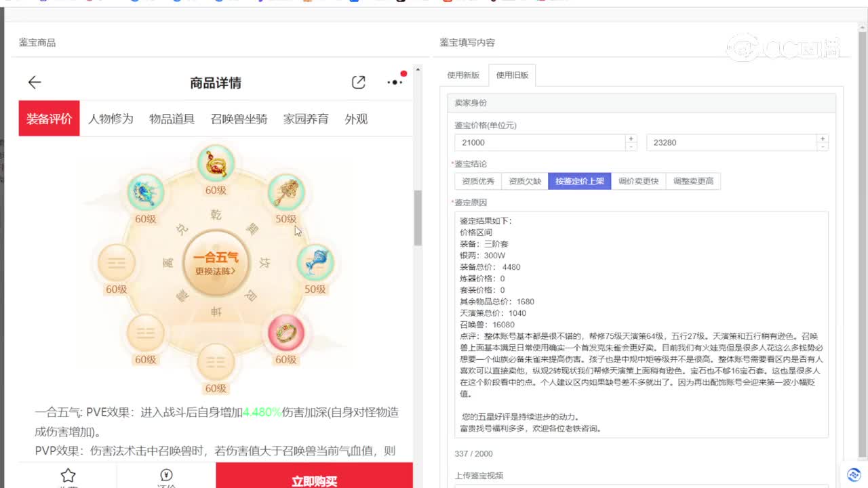The width and height of the screenshot is (868, 488).
Task: Click the star favorite icon
Action: coord(68,475)
